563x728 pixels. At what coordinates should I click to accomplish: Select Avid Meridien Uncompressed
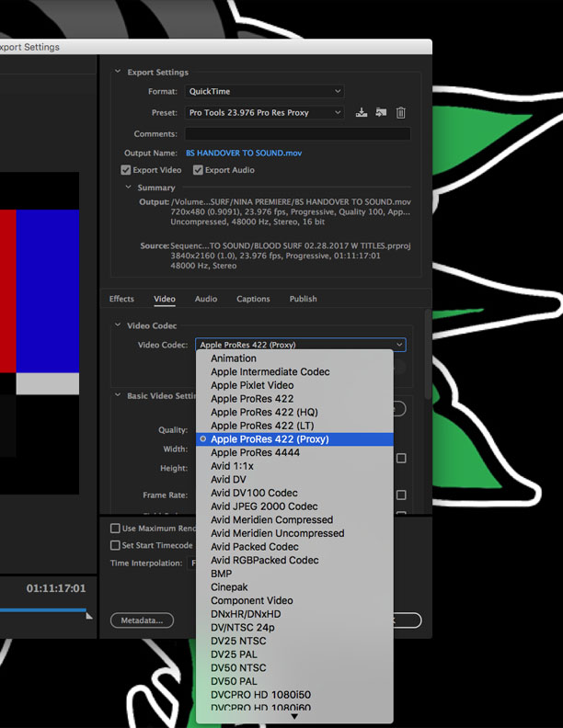tap(294, 533)
